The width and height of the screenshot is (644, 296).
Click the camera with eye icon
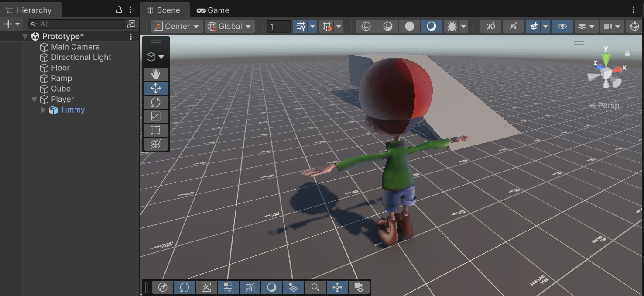coord(359,287)
